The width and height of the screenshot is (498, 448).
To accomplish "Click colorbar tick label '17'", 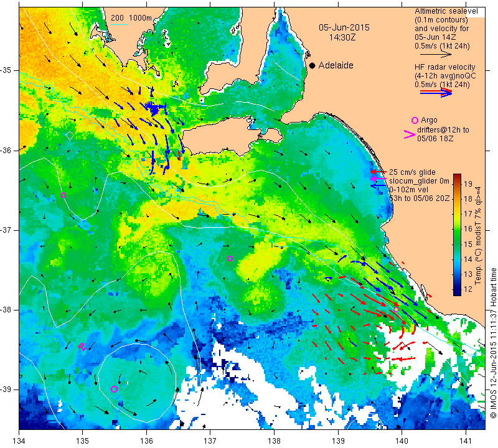I will pos(469,213).
